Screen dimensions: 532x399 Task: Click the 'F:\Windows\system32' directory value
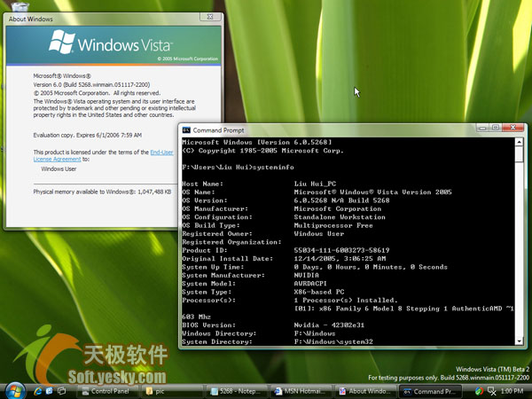[x=333, y=341]
